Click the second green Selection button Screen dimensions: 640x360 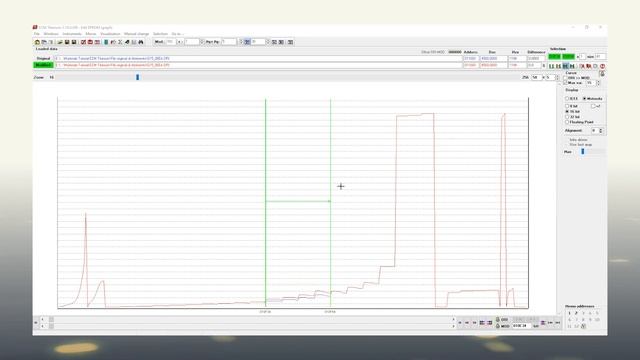[568, 56]
